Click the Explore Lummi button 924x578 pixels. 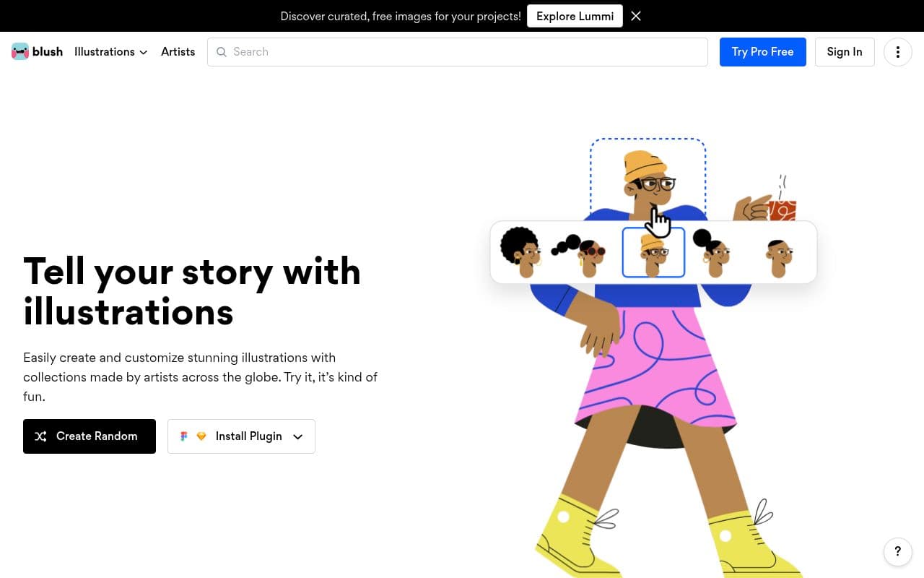(x=575, y=16)
